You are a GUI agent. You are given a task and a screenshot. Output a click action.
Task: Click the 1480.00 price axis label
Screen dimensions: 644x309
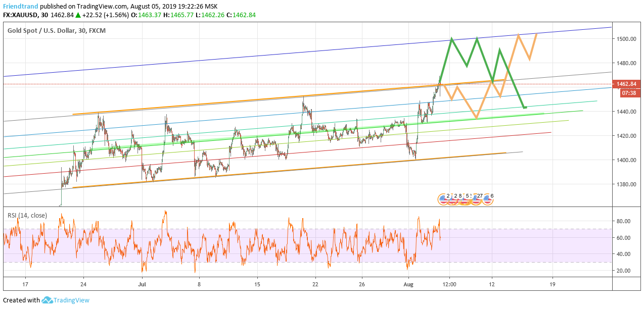point(626,63)
